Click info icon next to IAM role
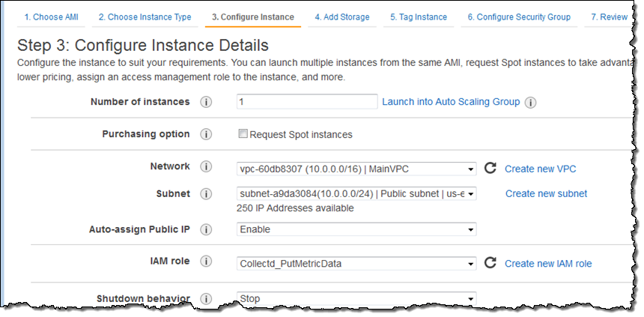Viewport: 644px width, 317px height. coord(206,262)
